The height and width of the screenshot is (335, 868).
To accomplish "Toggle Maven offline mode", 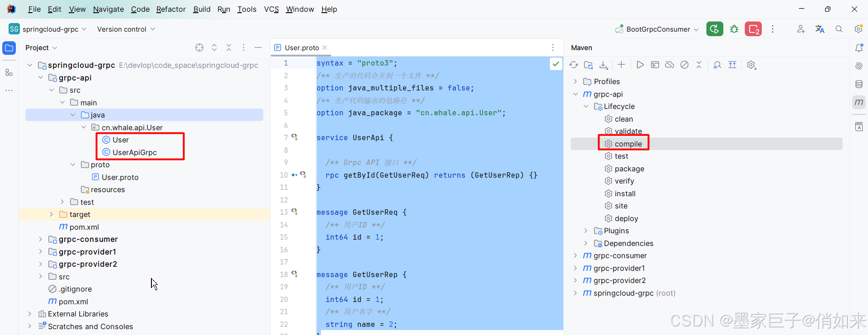I will pos(670,65).
